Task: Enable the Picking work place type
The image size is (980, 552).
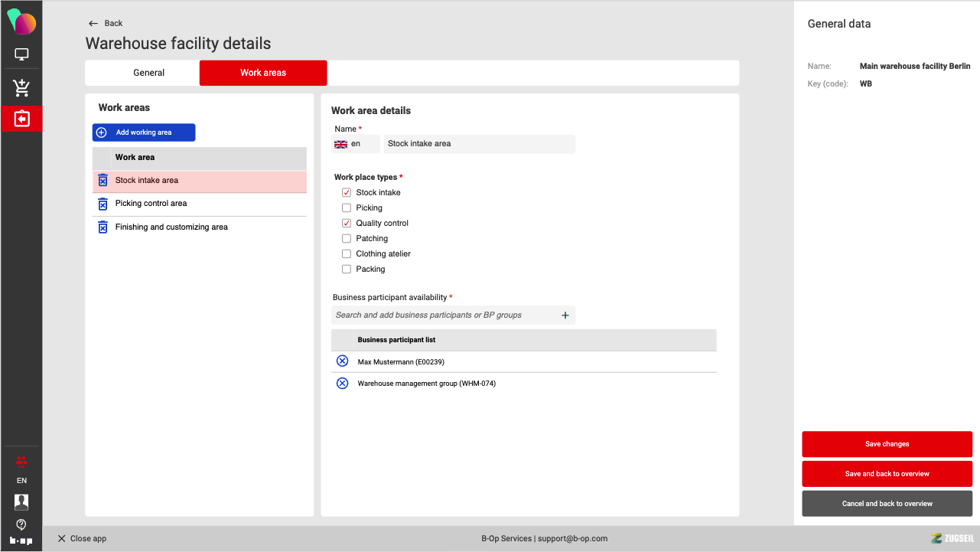Action: (x=347, y=208)
